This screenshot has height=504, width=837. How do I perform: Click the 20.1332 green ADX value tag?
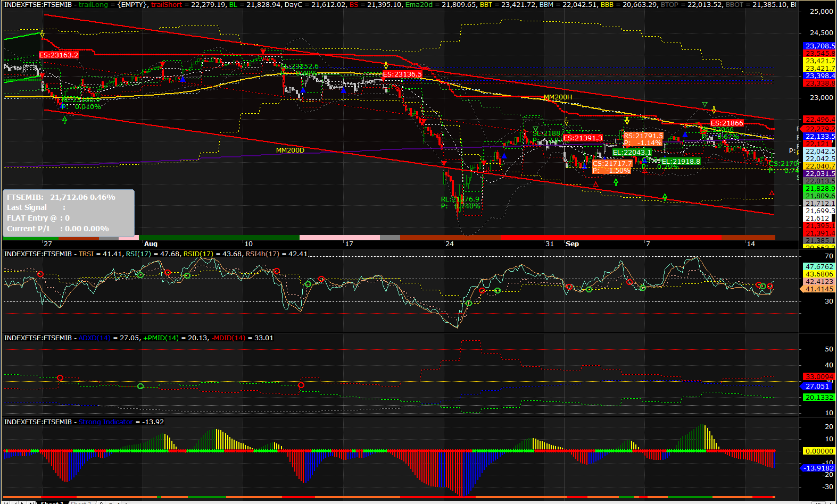click(x=819, y=398)
